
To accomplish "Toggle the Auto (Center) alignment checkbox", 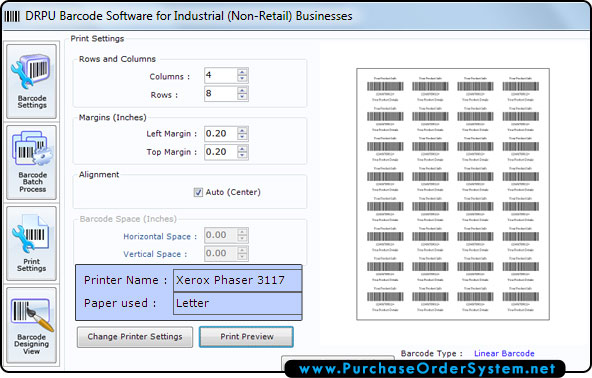I will click(198, 193).
